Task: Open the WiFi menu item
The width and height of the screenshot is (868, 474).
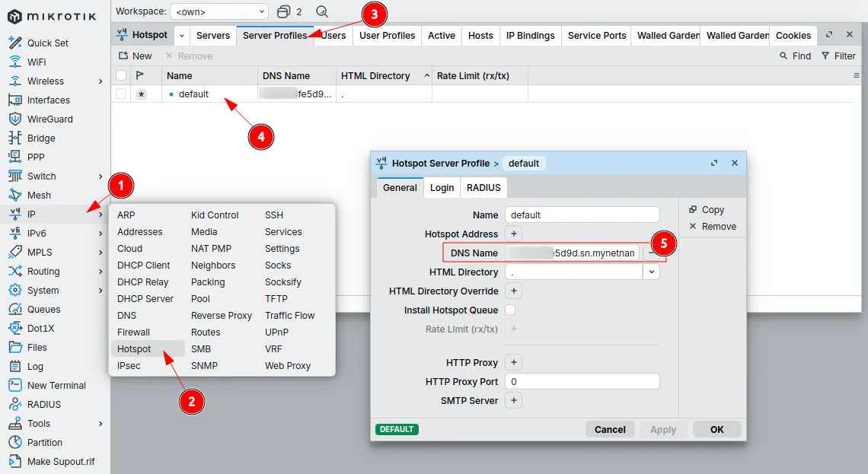Action: (x=37, y=62)
